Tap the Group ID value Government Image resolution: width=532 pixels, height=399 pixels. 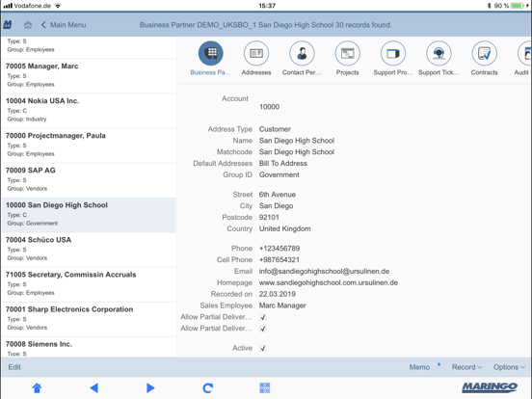279,174
